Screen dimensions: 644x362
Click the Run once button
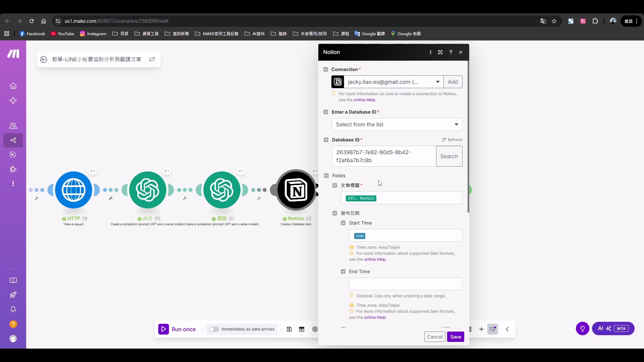(177, 329)
